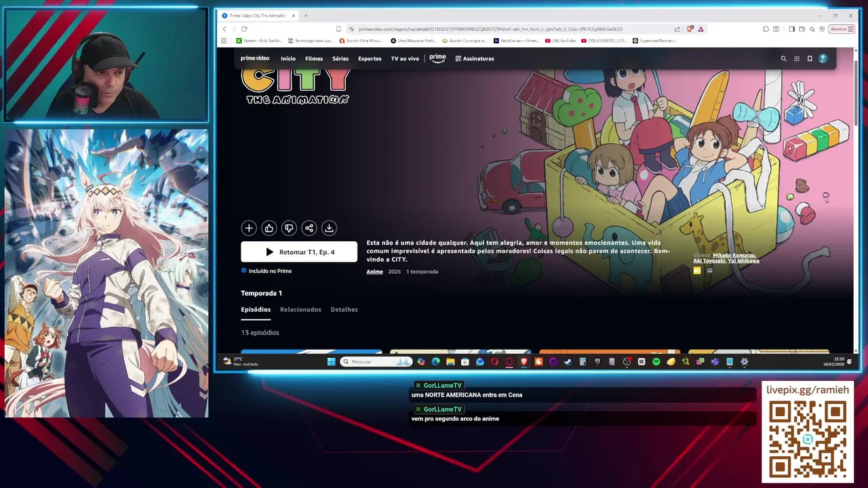
Task: Open Prime Video search magnifier icon
Action: (783, 58)
